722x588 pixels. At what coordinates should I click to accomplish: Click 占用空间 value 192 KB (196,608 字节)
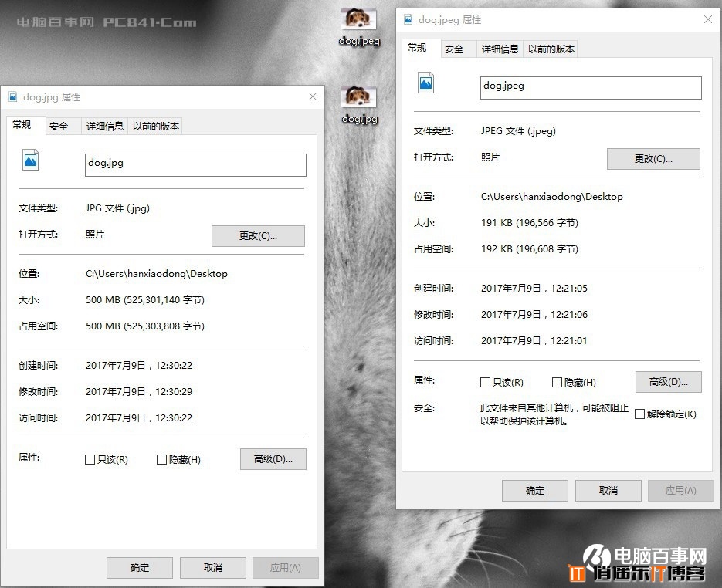click(x=530, y=249)
